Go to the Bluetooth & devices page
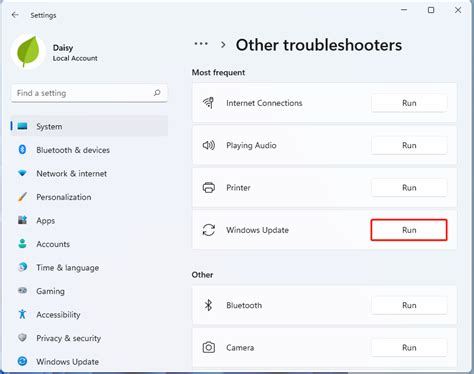Viewport: 474px width, 374px height. 73,150
